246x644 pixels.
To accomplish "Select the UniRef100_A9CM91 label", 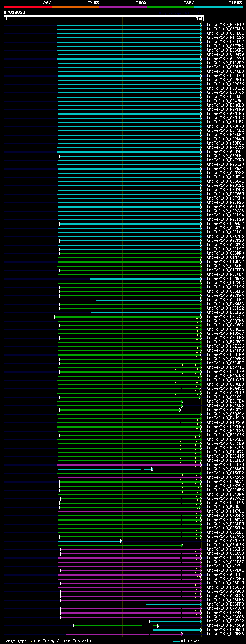I will point(225,409).
